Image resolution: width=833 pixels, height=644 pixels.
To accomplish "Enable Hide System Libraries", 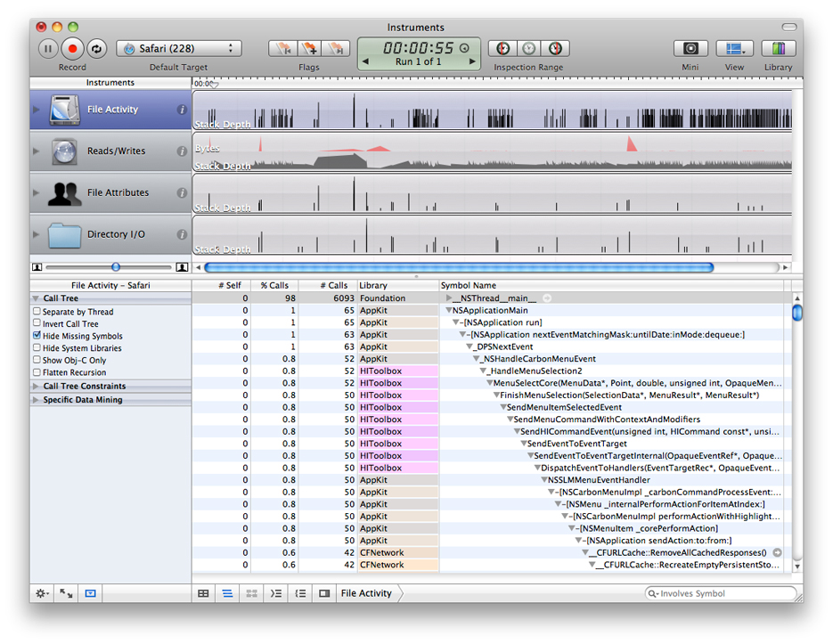I will click(x=37, y=347).
